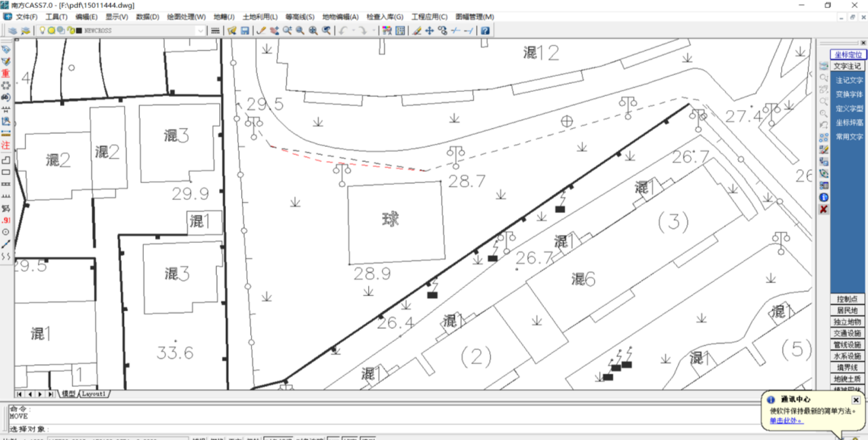This screenshot has height=440, width=868.
Task: Expand the NEWCROSS layer dropdown
Action: point(200,31)
